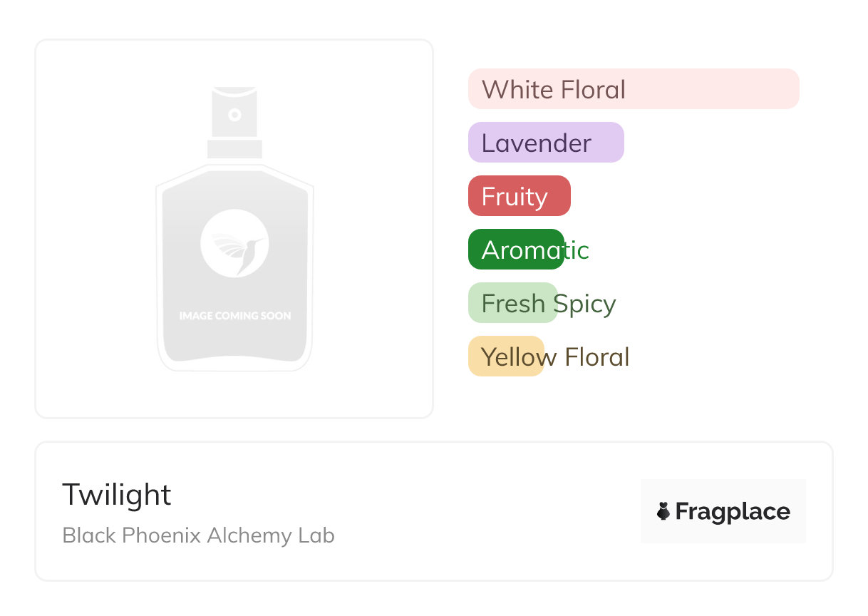Select the light green Fresh Spicy bar
The width and height of the screenshot is (868, 616).
[x=512, y=303]
